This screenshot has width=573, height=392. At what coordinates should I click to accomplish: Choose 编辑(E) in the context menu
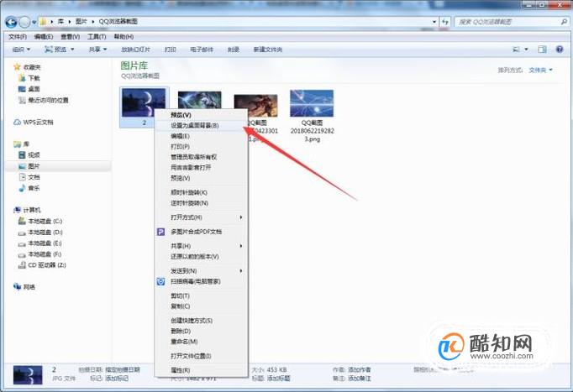point(202,136)
